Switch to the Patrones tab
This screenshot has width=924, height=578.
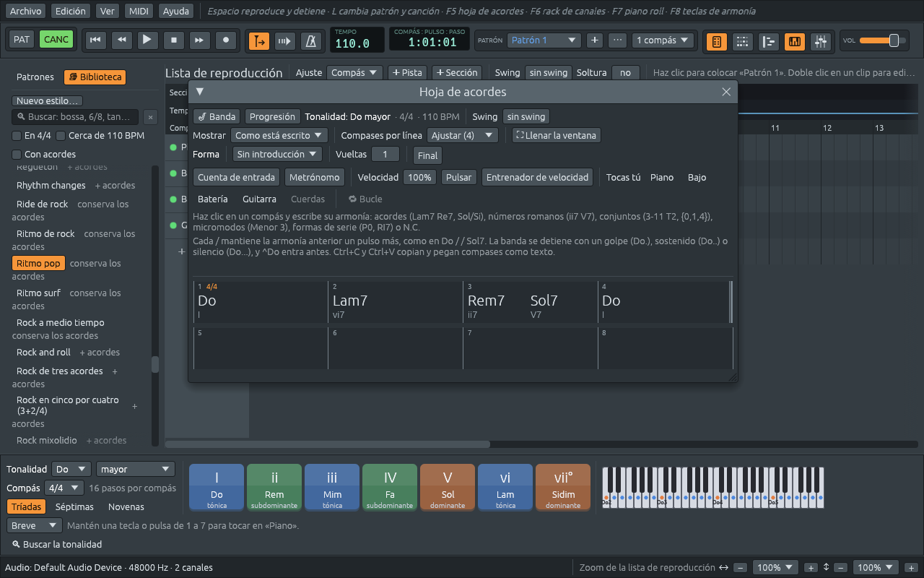35,77
